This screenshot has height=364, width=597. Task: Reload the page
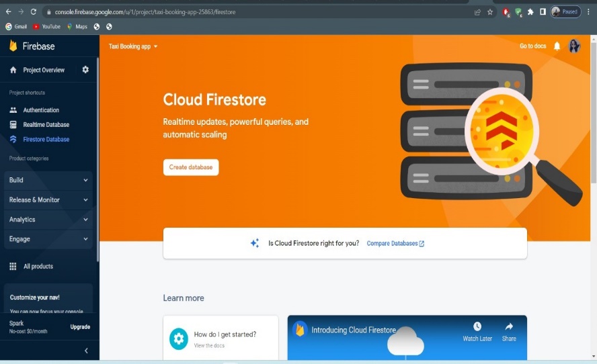pos(34,12)
